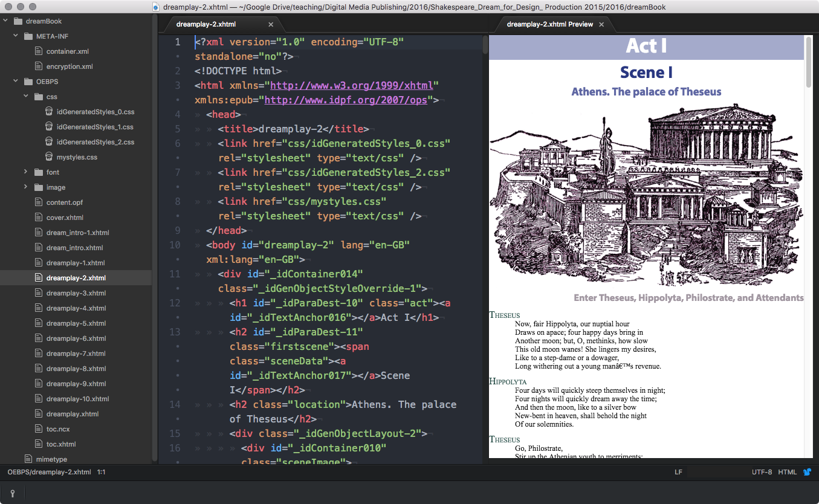The width and height of the screenshot is (819, 504).
Task: Select dreamplay-2.xhtml in tree view
Action: [x=76, y=278]
